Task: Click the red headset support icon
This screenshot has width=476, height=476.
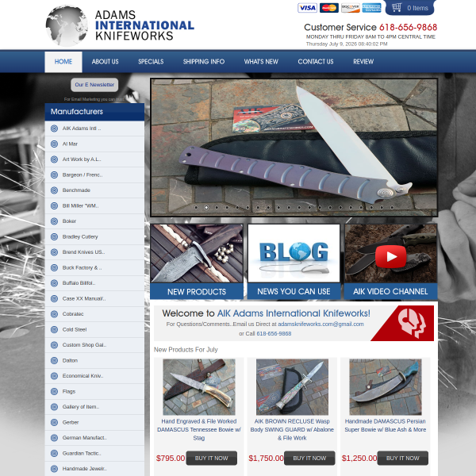Action: tap(412, 324)
